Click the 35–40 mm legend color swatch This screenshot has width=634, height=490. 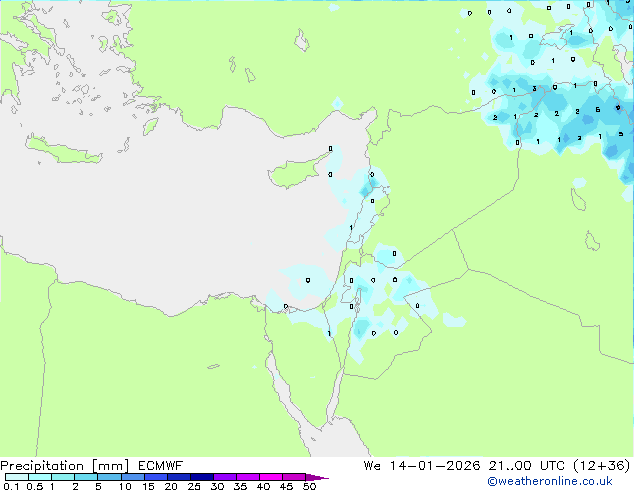click(248, 477)
